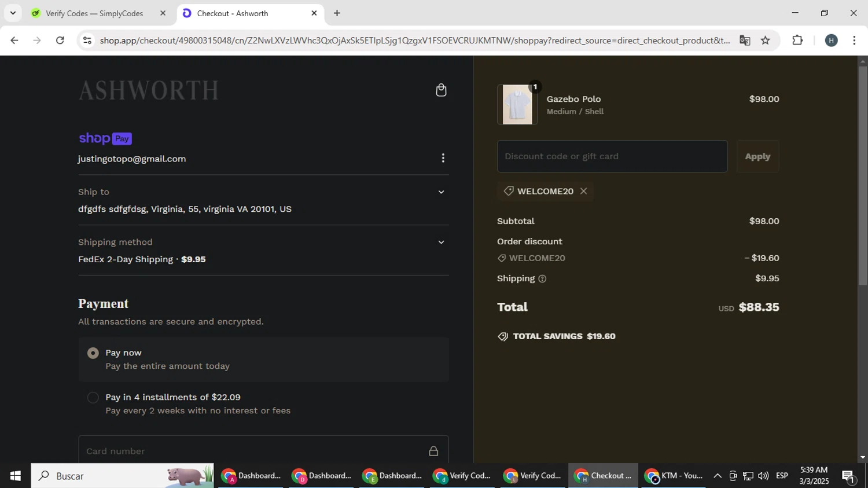
Task: Expand the Shipping method section
Action: click(441, 243)
